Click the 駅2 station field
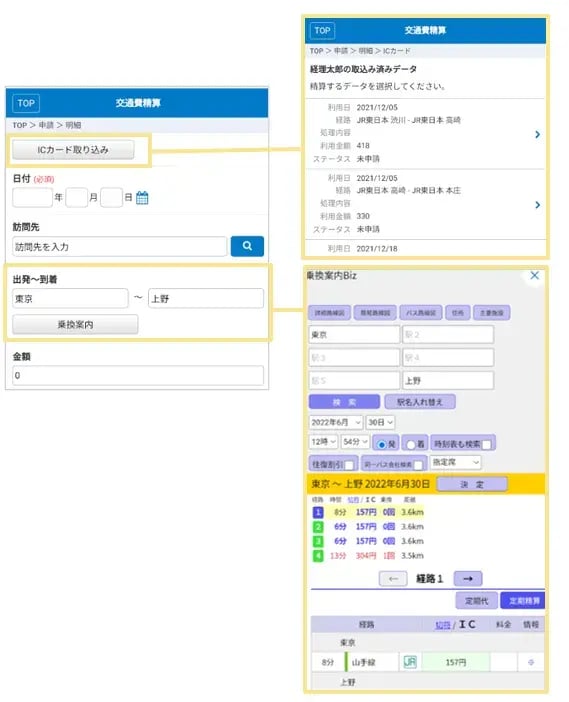The height and width of the screenshot is (702, 569). coord(448,334)
